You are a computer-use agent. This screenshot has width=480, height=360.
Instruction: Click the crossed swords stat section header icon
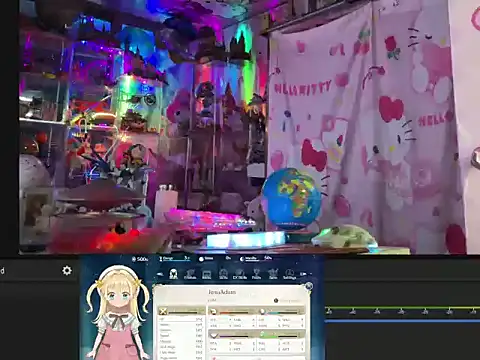coord(163,312)
